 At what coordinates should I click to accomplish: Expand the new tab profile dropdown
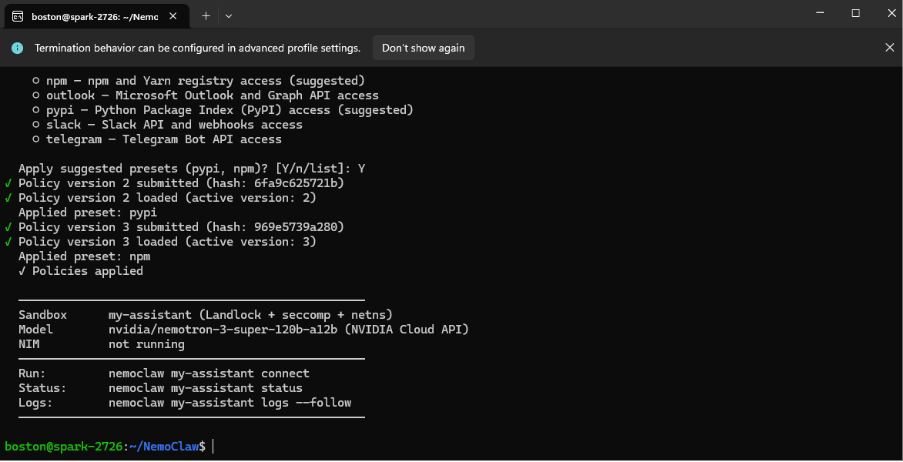coord(229,16)
